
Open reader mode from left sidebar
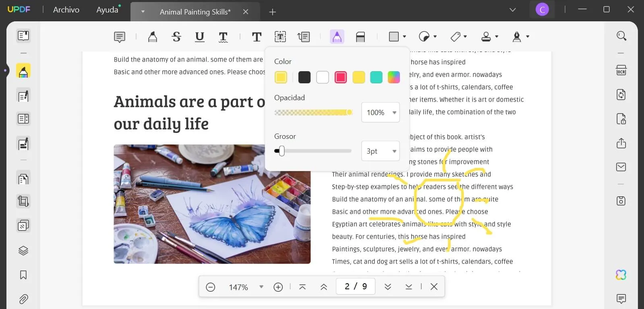23,36
